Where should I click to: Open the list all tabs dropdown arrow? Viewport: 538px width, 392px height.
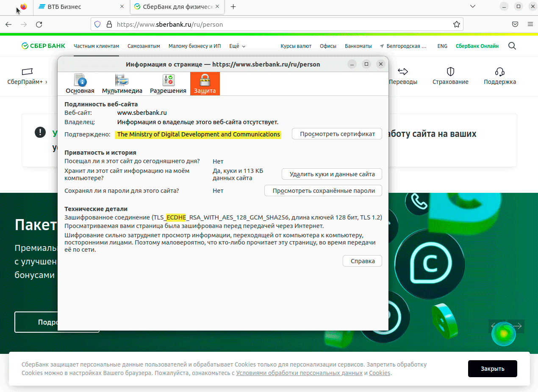point(473,6)
